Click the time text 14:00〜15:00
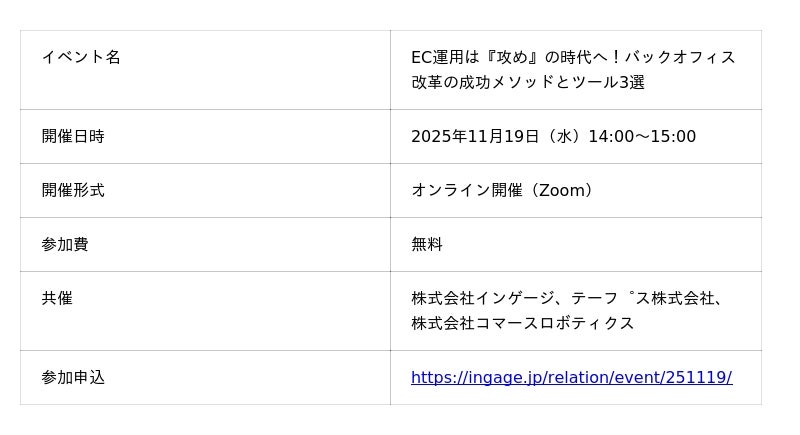Image resolution: width=800 pixels, height=435 pixels. point(642,136)
